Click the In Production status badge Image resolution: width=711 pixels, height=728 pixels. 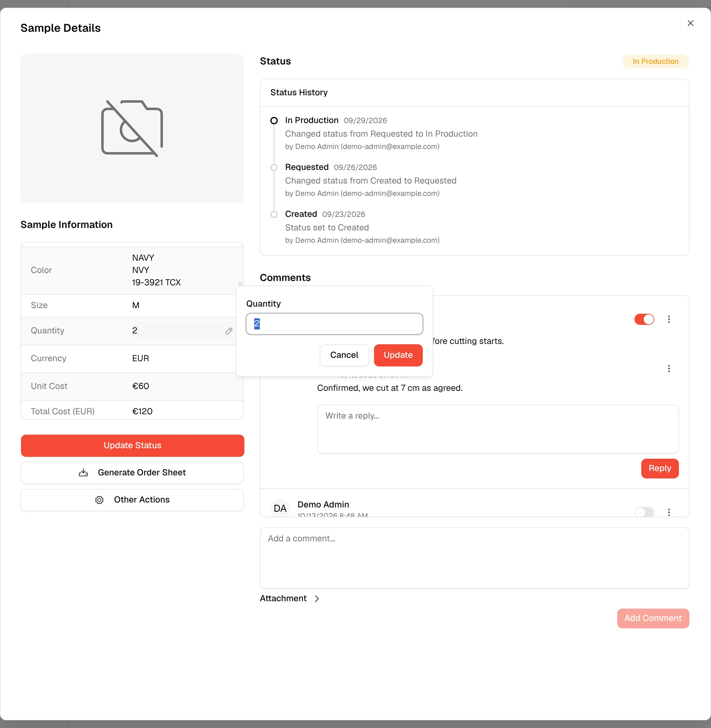(x=655, y=61)
